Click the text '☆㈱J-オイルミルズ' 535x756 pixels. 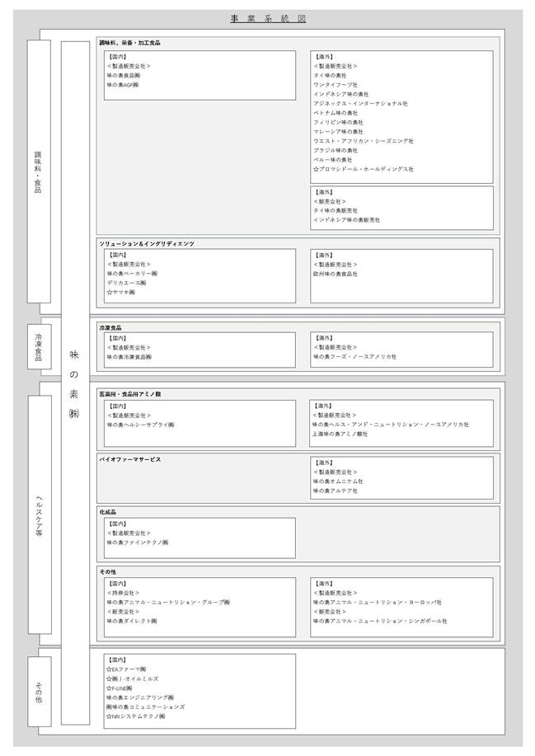[132, 679]
